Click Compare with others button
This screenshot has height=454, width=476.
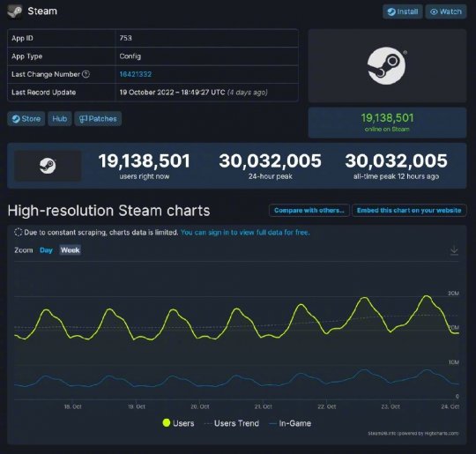[309, 211]
